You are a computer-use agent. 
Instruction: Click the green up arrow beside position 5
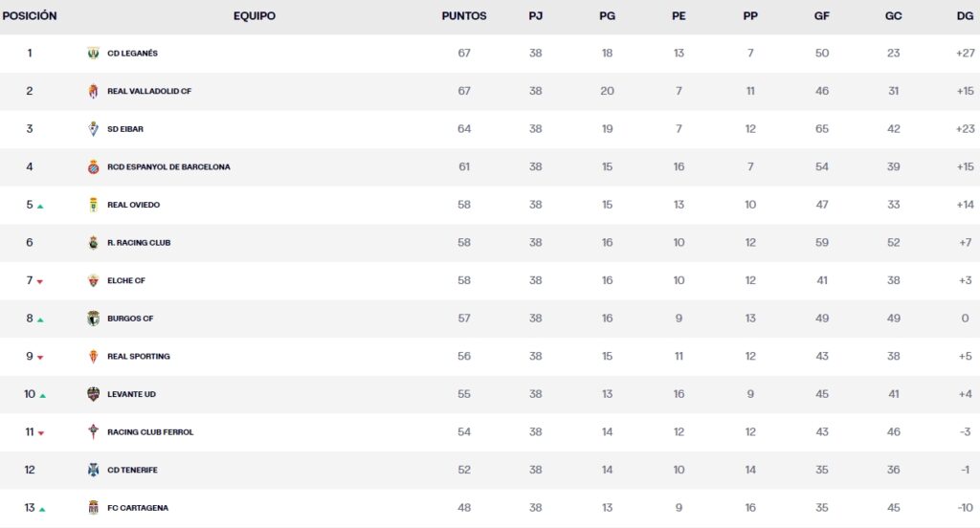[x=40, y=206]
